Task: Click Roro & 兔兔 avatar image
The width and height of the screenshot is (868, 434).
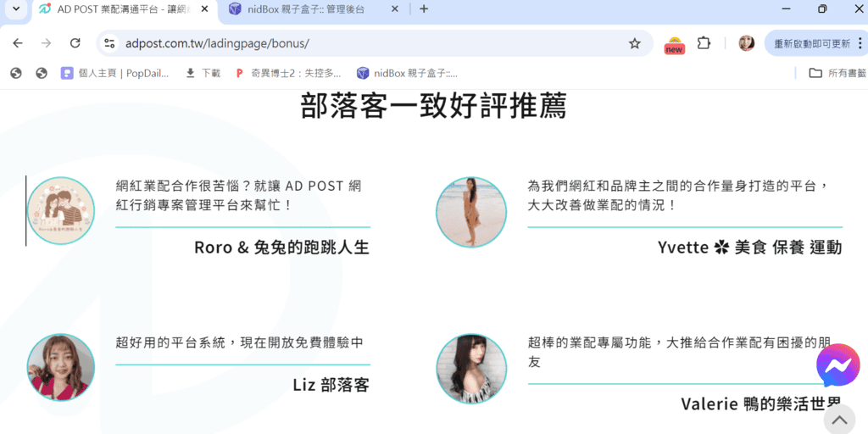Action: (61, 211)
